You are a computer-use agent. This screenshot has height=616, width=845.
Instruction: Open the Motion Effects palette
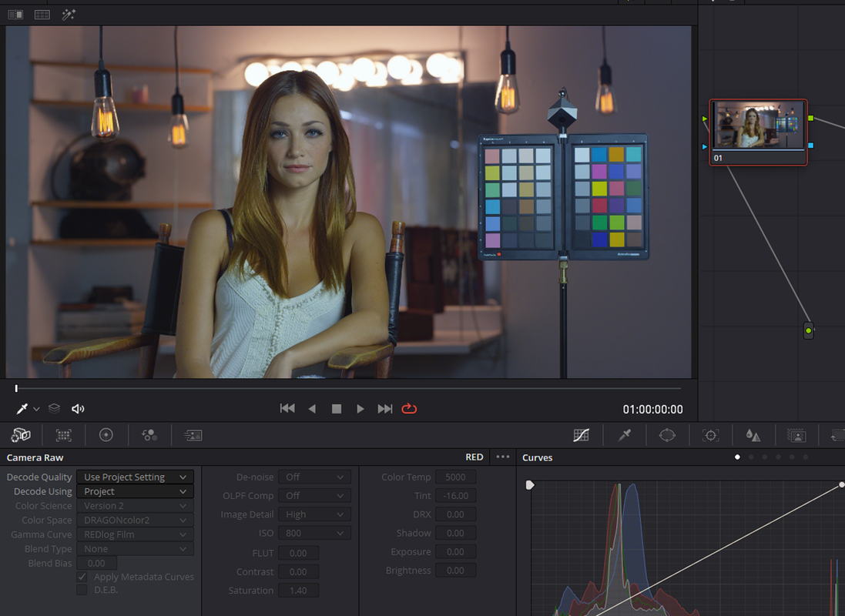(193, 435)
